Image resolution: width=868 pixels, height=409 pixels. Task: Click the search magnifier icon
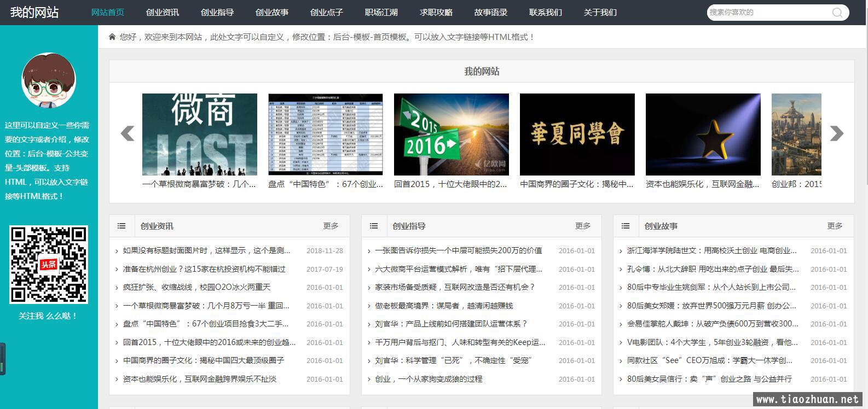pyautogui.click(x=837, y=13)
